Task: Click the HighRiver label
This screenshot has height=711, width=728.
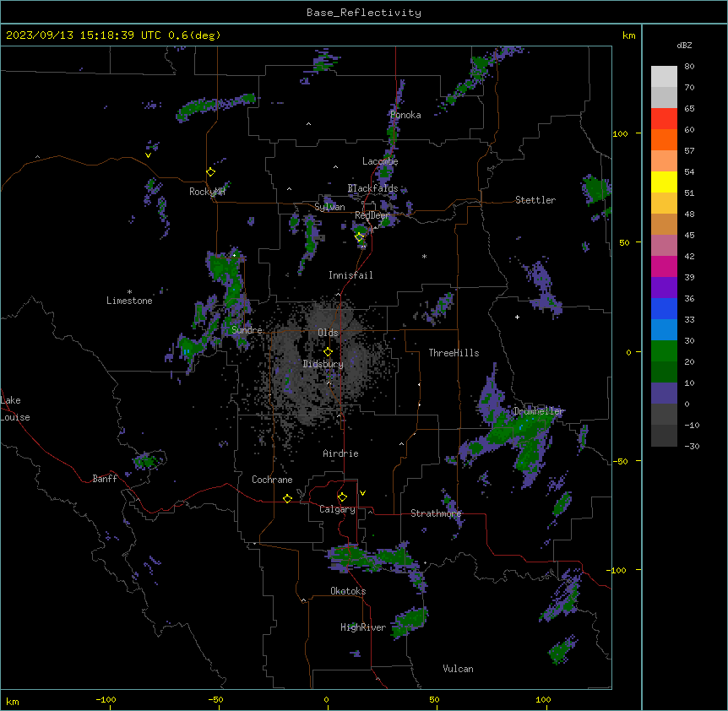Action: point(363,627)
